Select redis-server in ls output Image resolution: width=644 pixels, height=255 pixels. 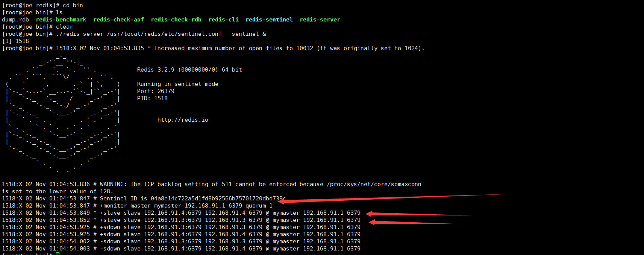(320, 20)
